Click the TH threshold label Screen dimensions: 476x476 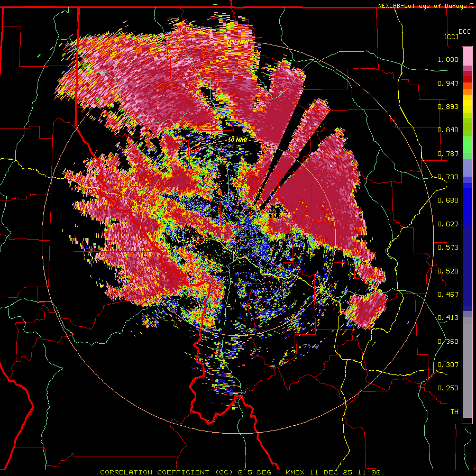(454, 411)
